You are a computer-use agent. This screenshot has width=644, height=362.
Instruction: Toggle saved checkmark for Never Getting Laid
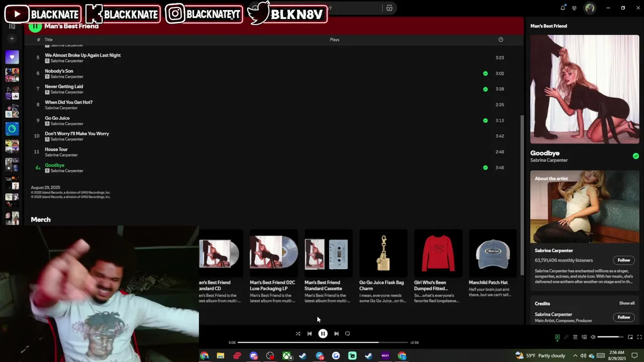coord(485,89)
